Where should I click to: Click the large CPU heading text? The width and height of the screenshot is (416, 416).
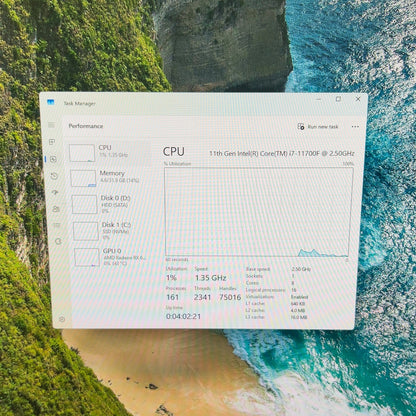(173, 152)
